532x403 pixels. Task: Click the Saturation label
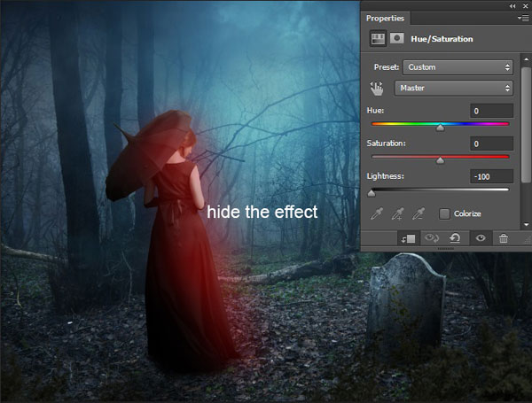point(386,143)
